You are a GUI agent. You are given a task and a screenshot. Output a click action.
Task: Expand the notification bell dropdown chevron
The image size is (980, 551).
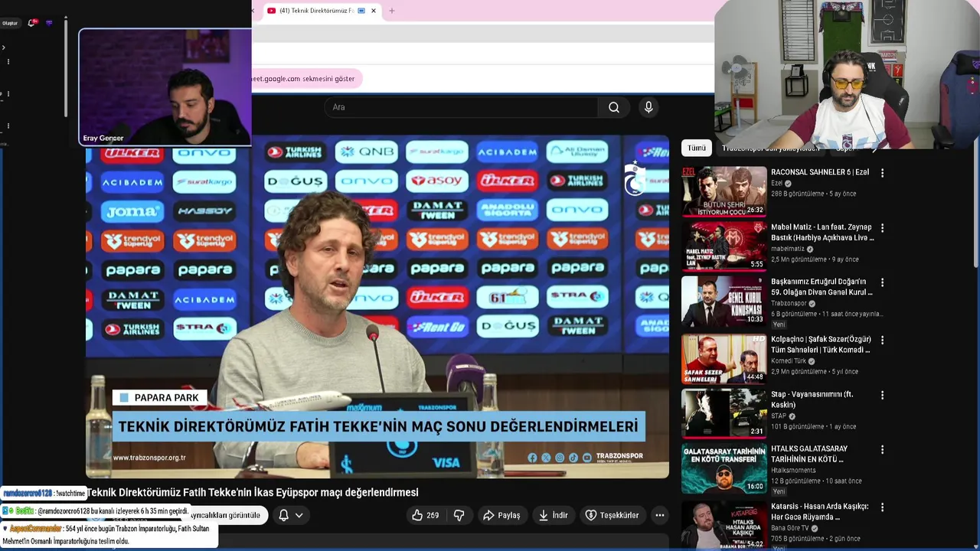click(299, 515)
